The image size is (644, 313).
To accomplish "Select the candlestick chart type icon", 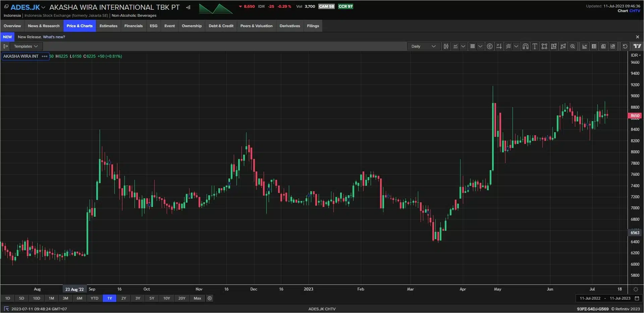I will point(446,46).
